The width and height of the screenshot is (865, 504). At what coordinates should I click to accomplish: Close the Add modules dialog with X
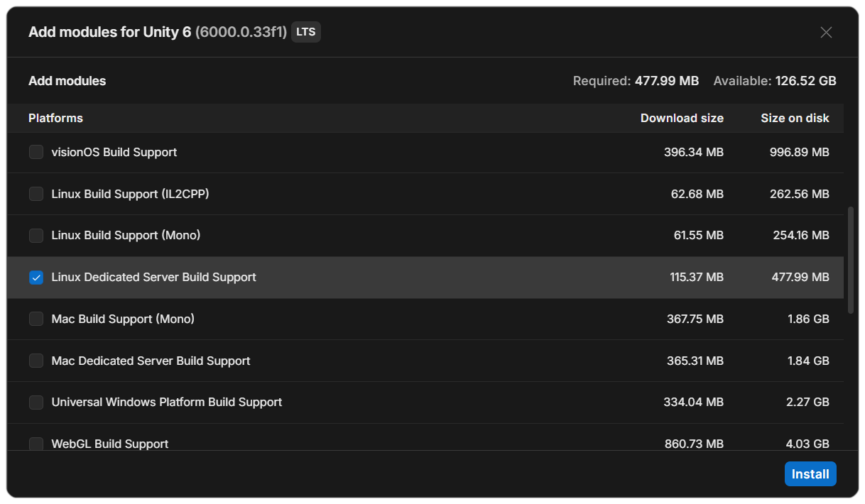826,32
